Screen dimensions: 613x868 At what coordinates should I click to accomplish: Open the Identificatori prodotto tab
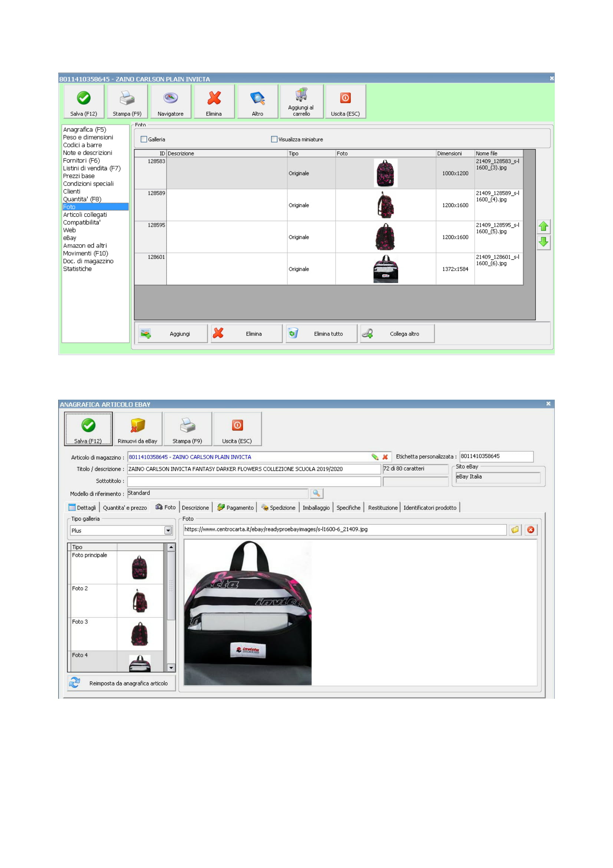(x=430, y=507)
